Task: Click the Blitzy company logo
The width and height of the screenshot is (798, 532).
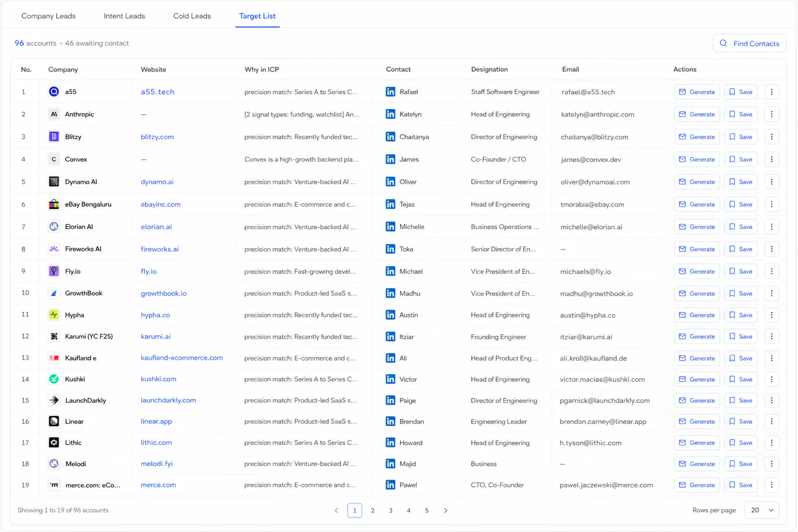Action: coord(54,137)
